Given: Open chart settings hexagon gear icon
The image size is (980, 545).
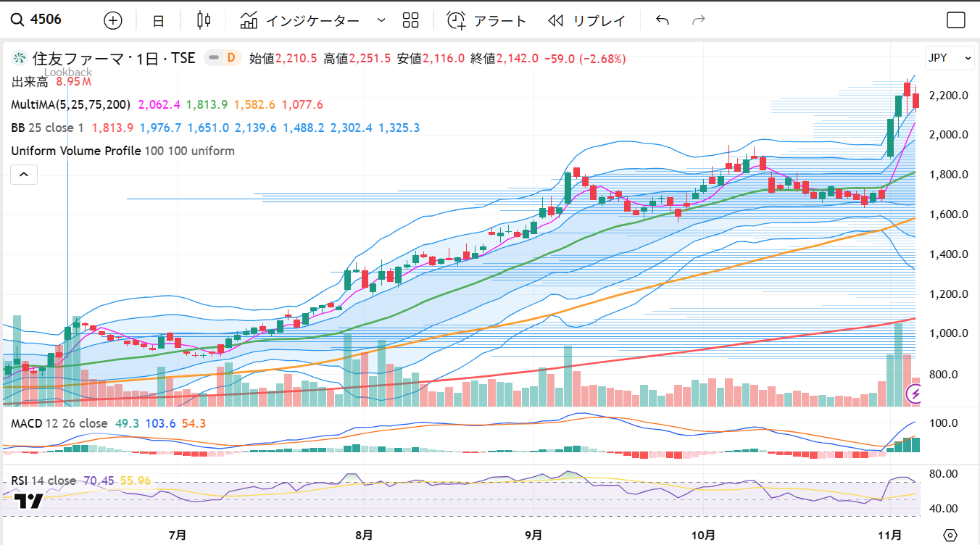Looking at the screenshot, I should click(x=950, y=536).
